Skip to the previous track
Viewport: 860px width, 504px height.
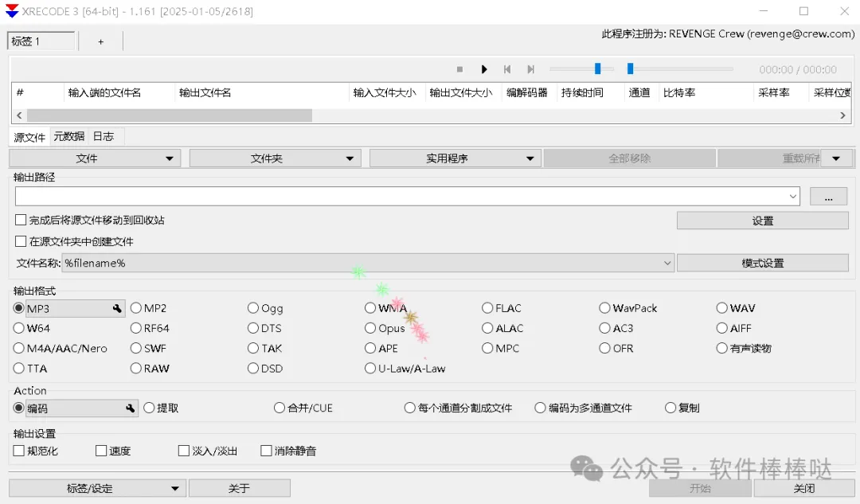click(507, 69)
